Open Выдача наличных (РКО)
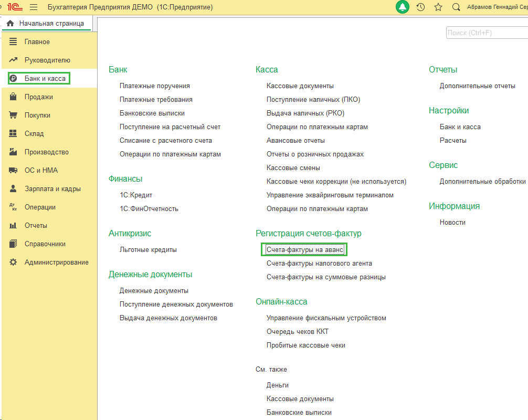Viewport: 528px width, 420px height. (x=305, y=113)
